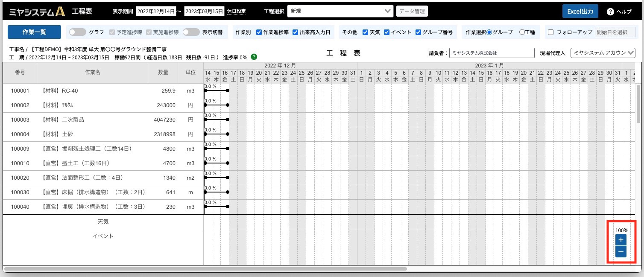Click the 作業一覧 button
The height and width of the screenshot is (277, 644).
[x=35, y=32]
